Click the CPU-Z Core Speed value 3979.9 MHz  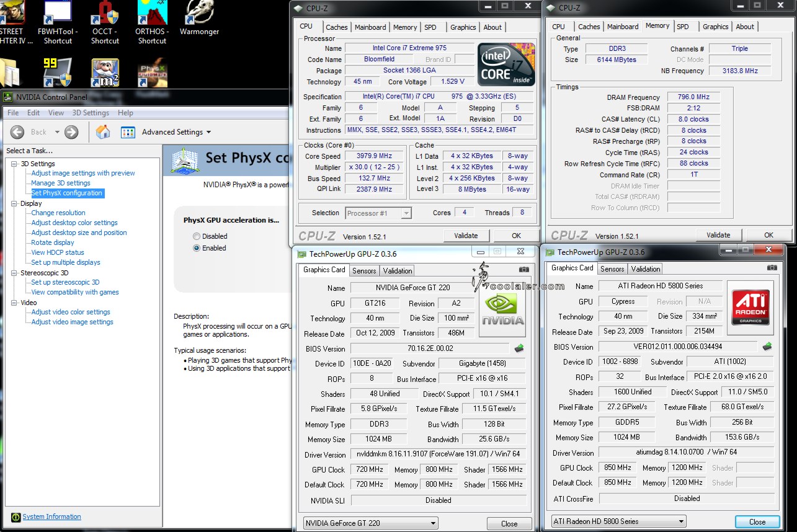point(375,156)
